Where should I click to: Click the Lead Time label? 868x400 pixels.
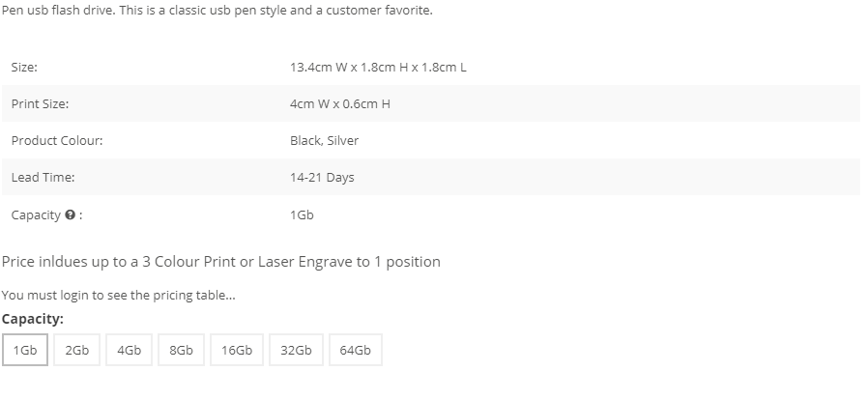(43, 177)
